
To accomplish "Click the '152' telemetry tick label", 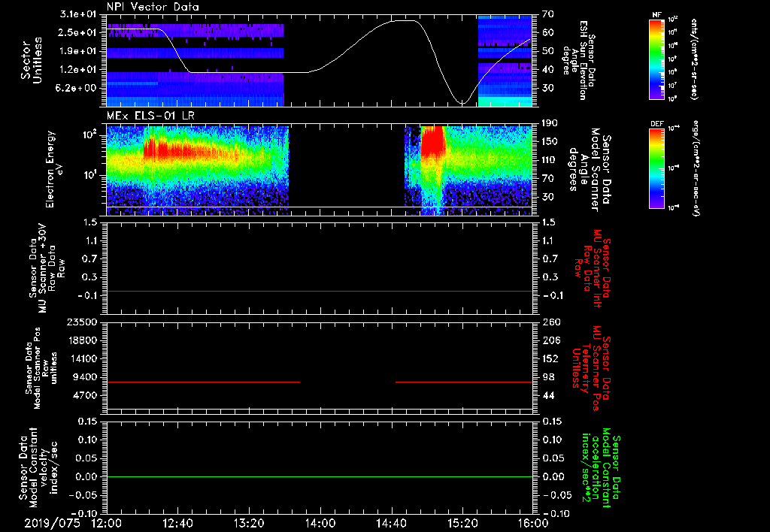I will [x=550, y=358].
